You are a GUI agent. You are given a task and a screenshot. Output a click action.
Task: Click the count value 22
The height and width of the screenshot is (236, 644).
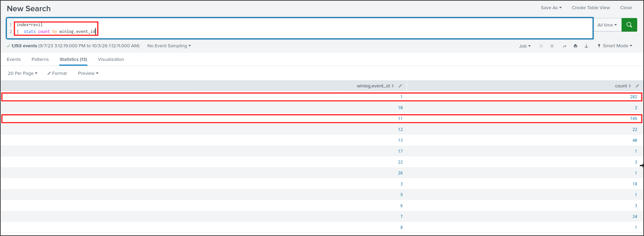pyautogui.click(x=635, y=130)
